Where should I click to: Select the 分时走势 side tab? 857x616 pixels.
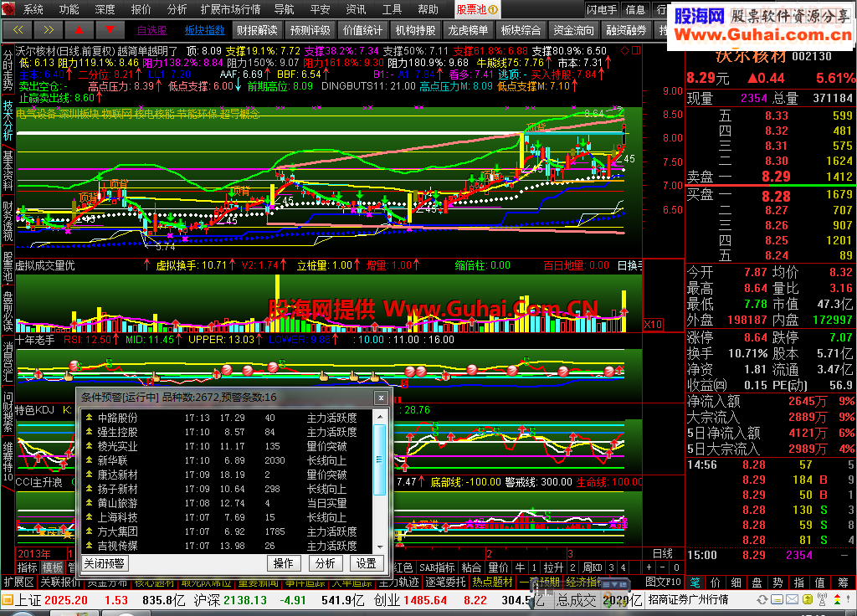[x=8, y=70]
